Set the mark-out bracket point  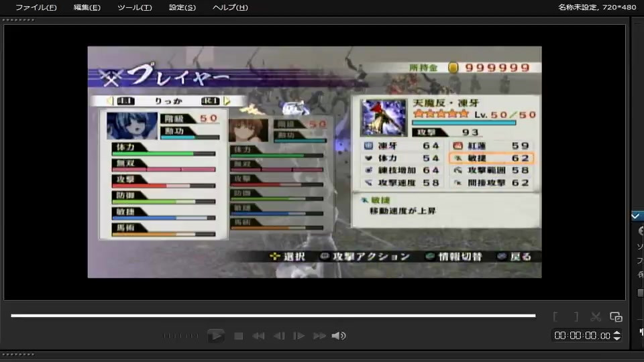pyautogui.click(x=576, y=316)
